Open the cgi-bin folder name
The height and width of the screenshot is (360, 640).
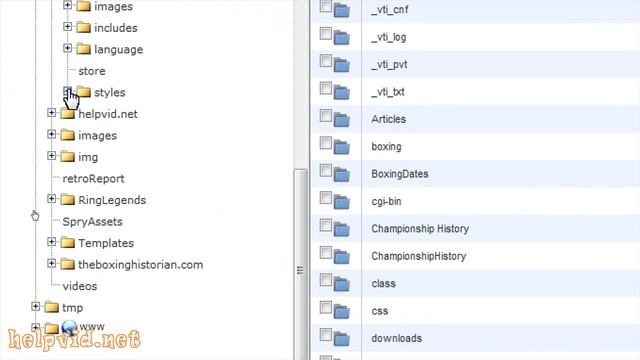(386, 202)
